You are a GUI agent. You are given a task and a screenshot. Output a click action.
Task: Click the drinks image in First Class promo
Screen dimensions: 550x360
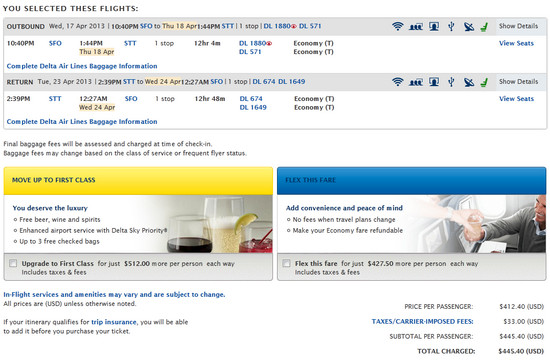pos(220,225)
